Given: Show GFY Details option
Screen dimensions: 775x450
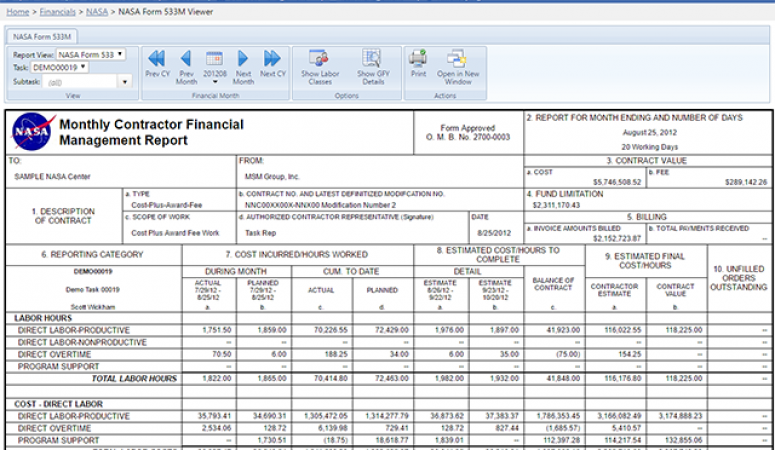Looking at the screenshot, I should pyautogui.click(x=373, y=67).
